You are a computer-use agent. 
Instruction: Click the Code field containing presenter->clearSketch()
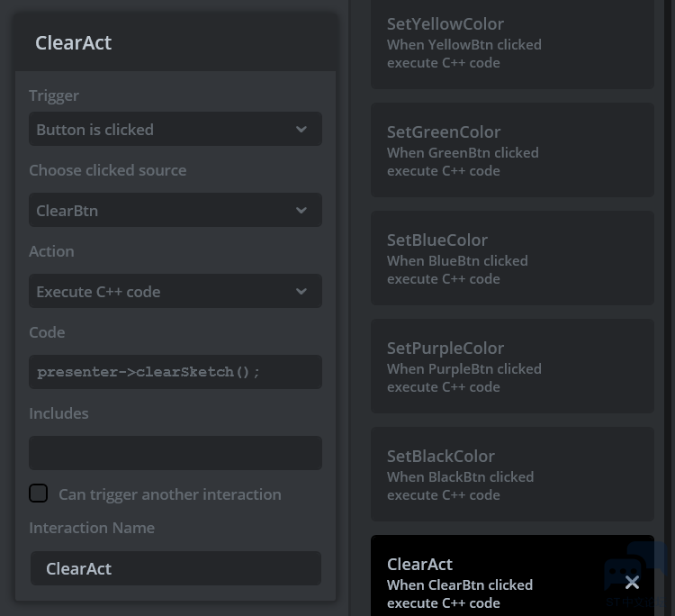pyautogui.click(x=175, y=372)
